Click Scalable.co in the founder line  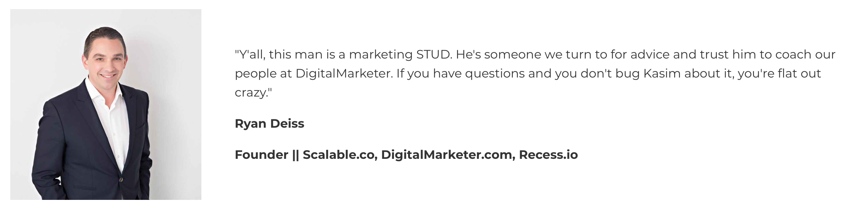click(x=340, y=155)
